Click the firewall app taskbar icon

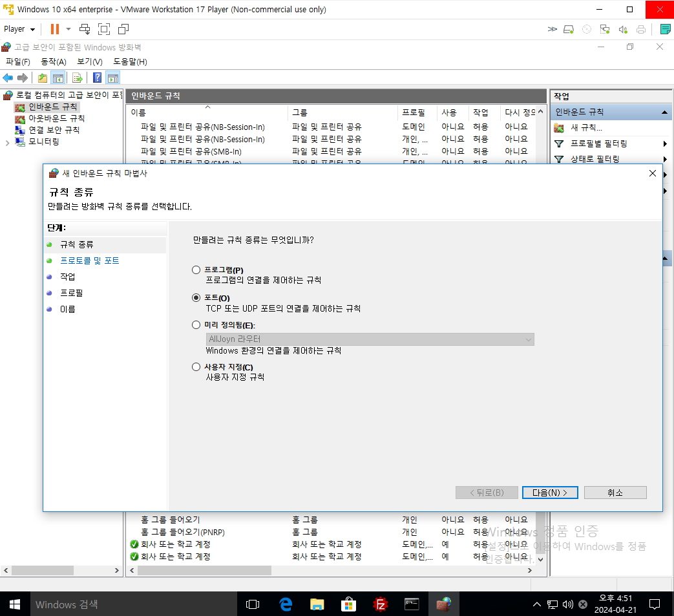point(443,604)
